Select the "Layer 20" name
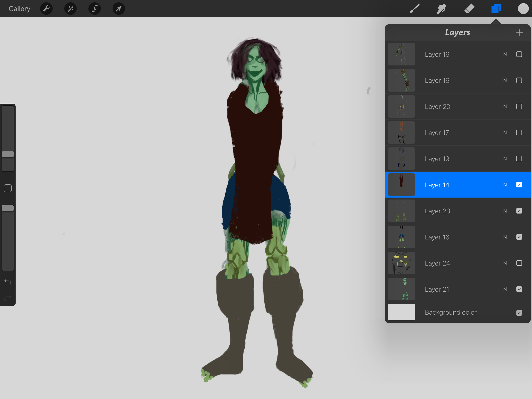Image resolution: width=532 pixels, height=399 pixels. point(437,107)
